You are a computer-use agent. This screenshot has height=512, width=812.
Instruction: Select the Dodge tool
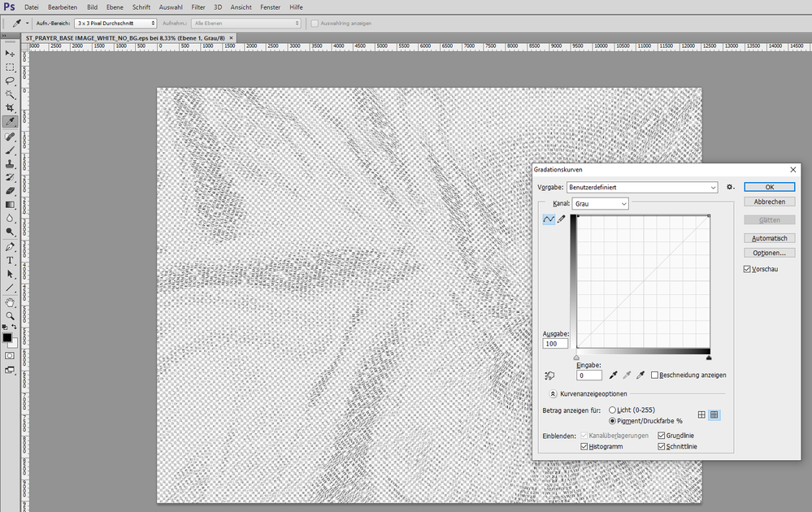tap(10, 232)
